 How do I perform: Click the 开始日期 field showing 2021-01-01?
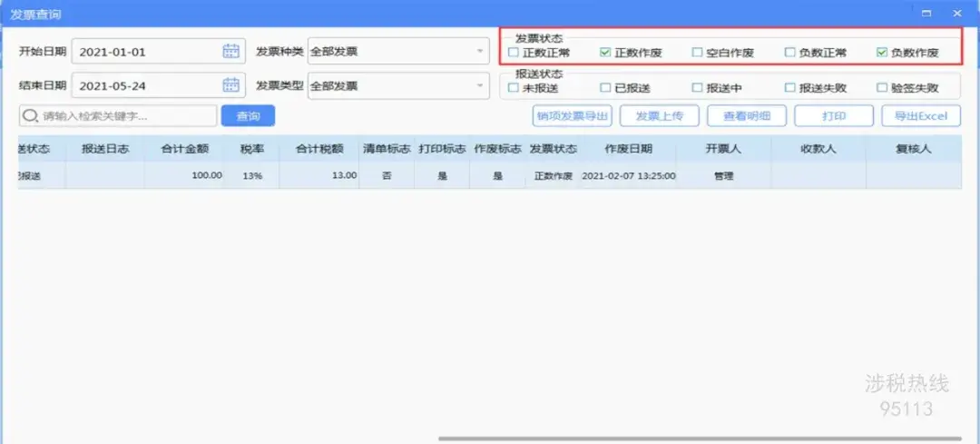pos(158,51)
